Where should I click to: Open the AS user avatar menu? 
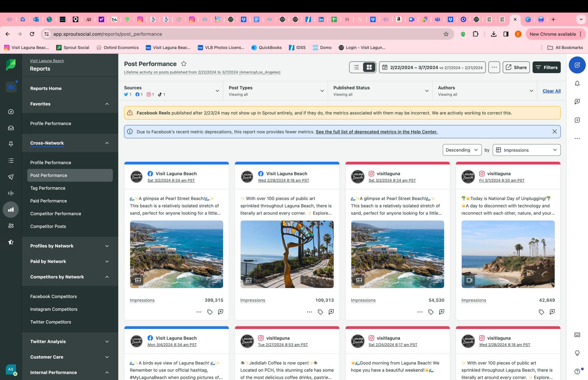point(11,369)
